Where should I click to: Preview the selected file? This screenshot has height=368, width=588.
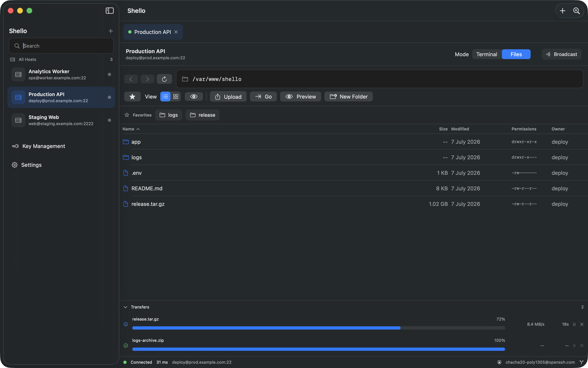(300, 97)
